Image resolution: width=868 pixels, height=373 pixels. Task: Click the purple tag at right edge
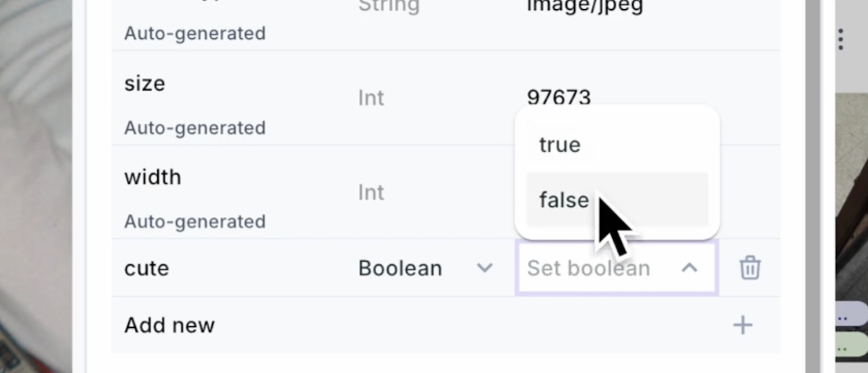(x=852, y=316)
